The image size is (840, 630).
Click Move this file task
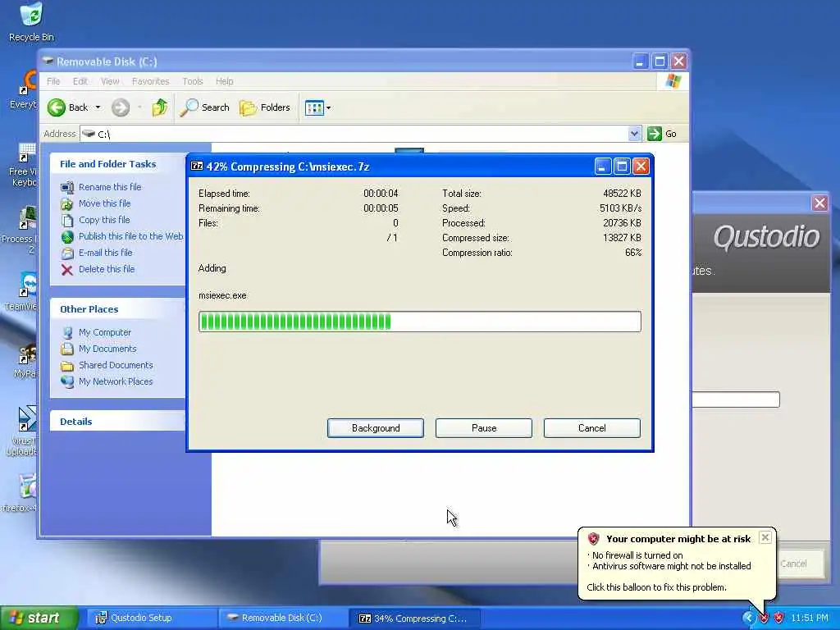(x=104, y=203)
